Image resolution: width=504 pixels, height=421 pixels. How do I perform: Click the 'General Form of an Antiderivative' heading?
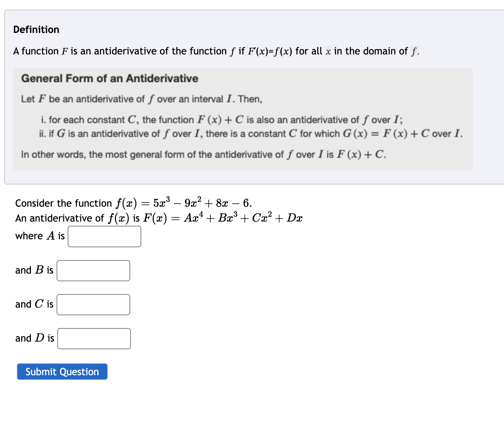tap(110, 78)
